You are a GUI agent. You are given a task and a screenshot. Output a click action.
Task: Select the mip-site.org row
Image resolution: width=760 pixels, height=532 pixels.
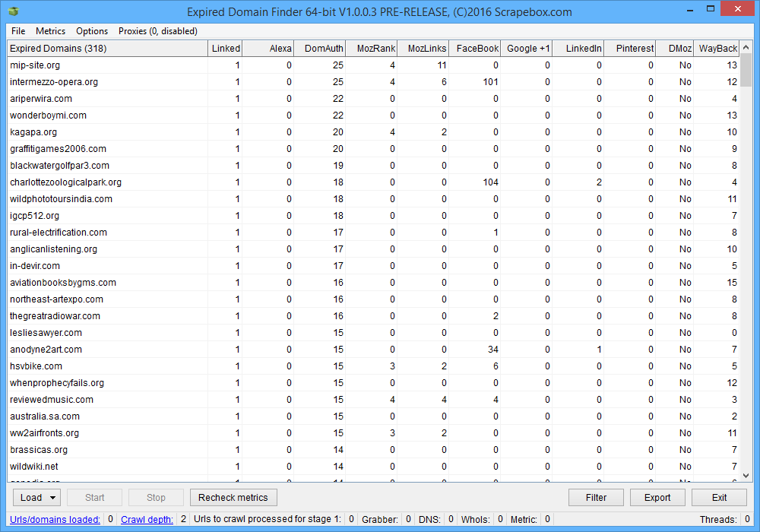[35, 65]
